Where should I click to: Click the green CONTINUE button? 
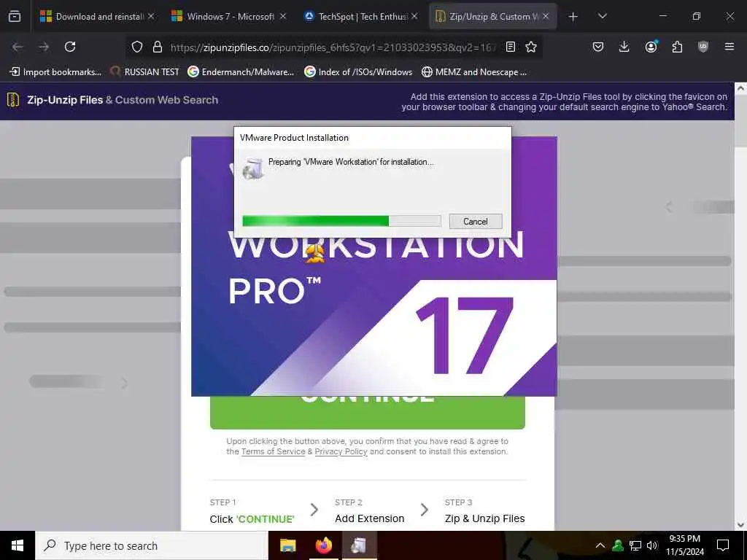coord(368,413)
